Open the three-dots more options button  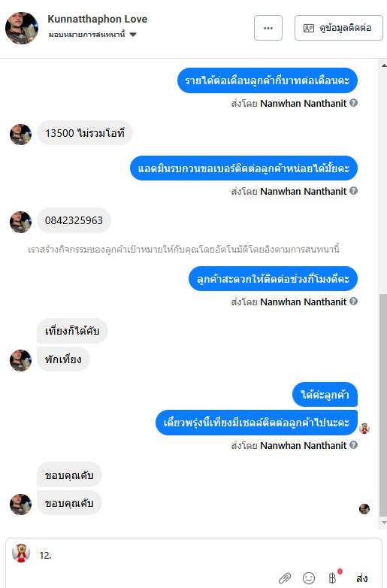coord(268,28)
